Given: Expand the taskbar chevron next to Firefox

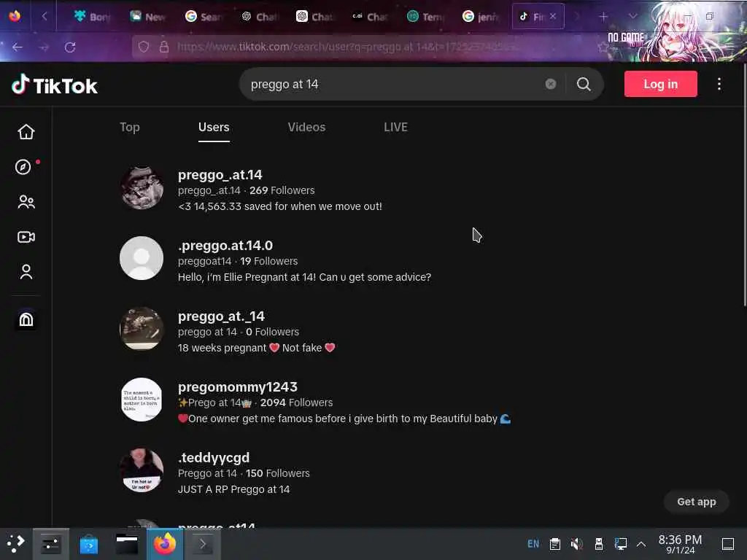Looking at the screenshot, I should pos(203,544).
